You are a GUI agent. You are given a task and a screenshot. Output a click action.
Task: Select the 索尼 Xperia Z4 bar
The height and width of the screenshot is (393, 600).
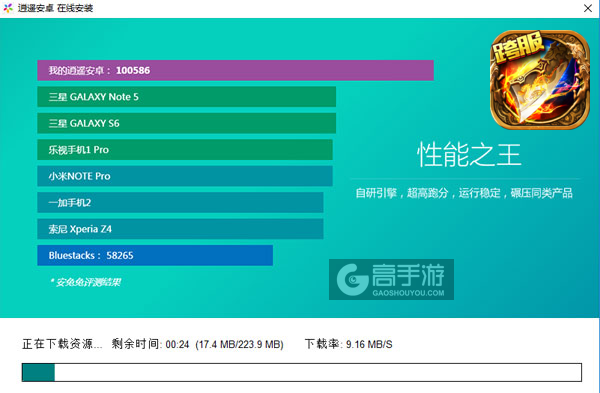(180, 229)
